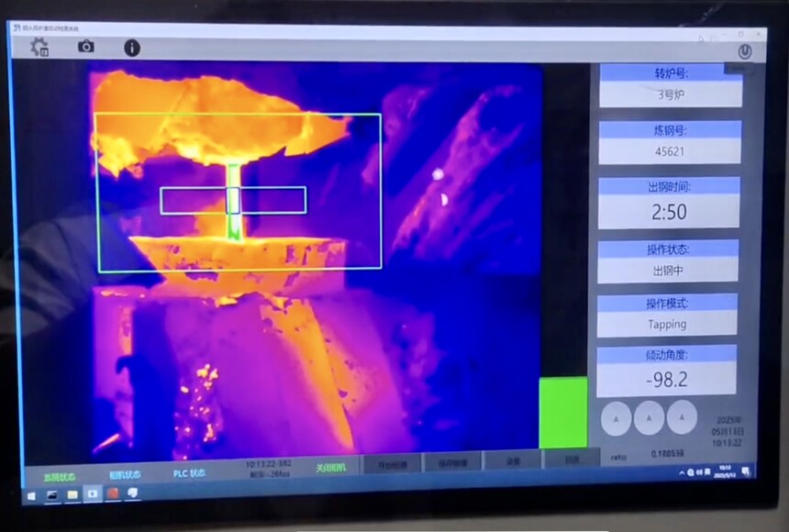Click the green system status indicator label
Image resolution: width=789 pixels, height=532 pixels.
[x=60, y=477]
